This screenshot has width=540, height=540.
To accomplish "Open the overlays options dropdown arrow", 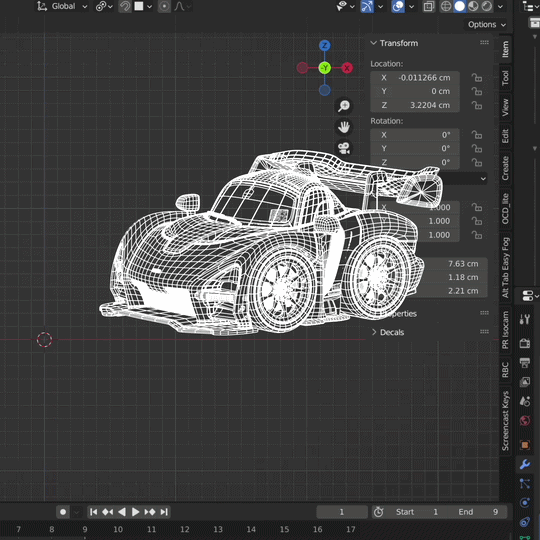I will click(x=412, y=7).
